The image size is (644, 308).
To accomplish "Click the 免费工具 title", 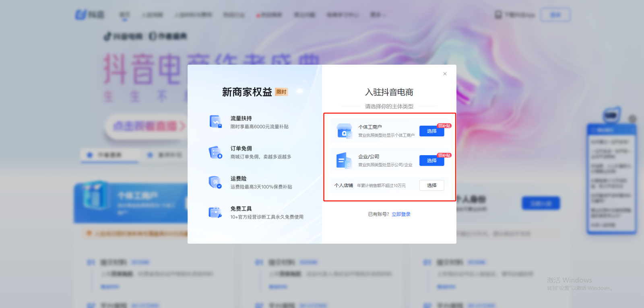I will [241, 209].
